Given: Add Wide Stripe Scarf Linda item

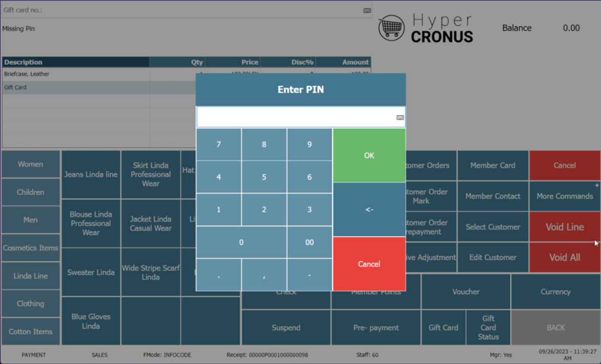Looking at the screenshot, I should [x=151, y=272].
